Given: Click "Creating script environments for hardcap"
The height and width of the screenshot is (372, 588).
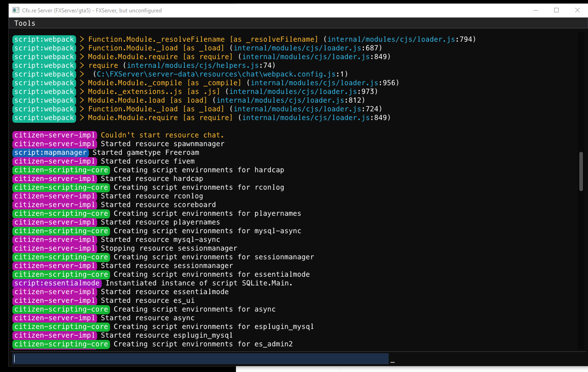Looking at the screenshot, I should (199, 170).
